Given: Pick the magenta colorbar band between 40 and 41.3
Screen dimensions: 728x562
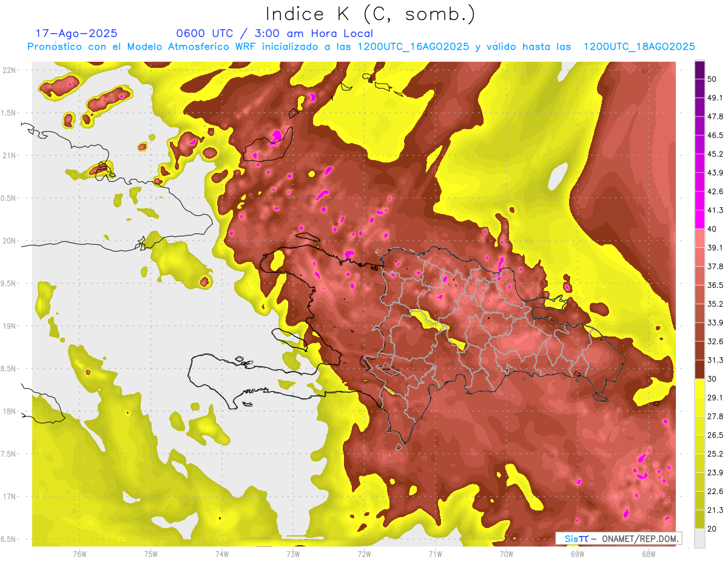Looking at the screenshot, I should pyautogui.click(x=700, y=219).
